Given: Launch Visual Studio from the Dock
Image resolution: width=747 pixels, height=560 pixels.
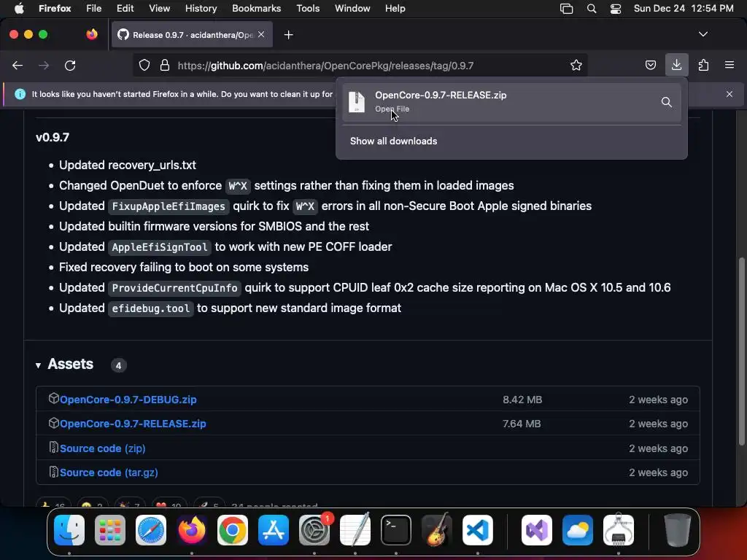Looking at the screenshot, I should point(537,530).
